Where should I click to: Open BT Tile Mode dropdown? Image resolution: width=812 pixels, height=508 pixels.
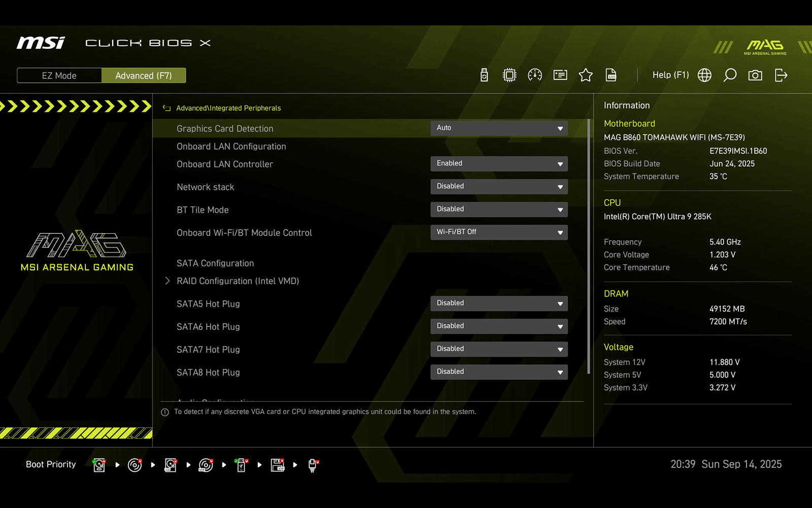[499, 209]
